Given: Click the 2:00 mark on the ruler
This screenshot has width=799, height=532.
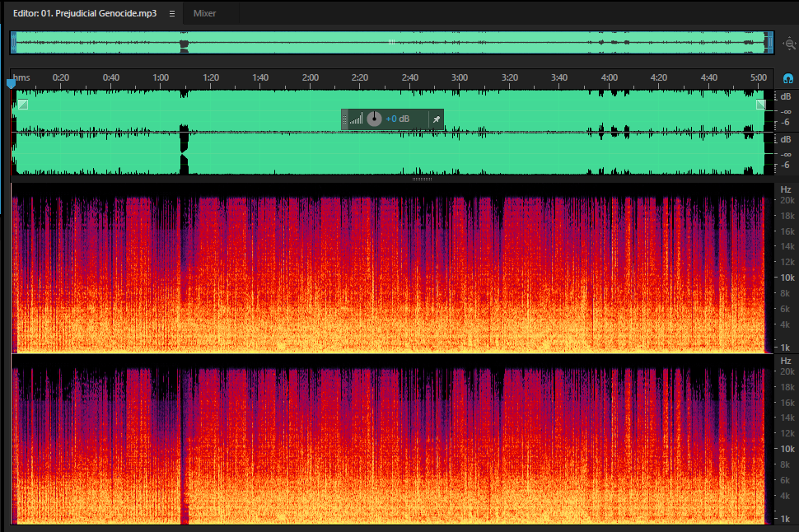Looking at the screenshot, I should pyautogui.click(x=310, y=77).
